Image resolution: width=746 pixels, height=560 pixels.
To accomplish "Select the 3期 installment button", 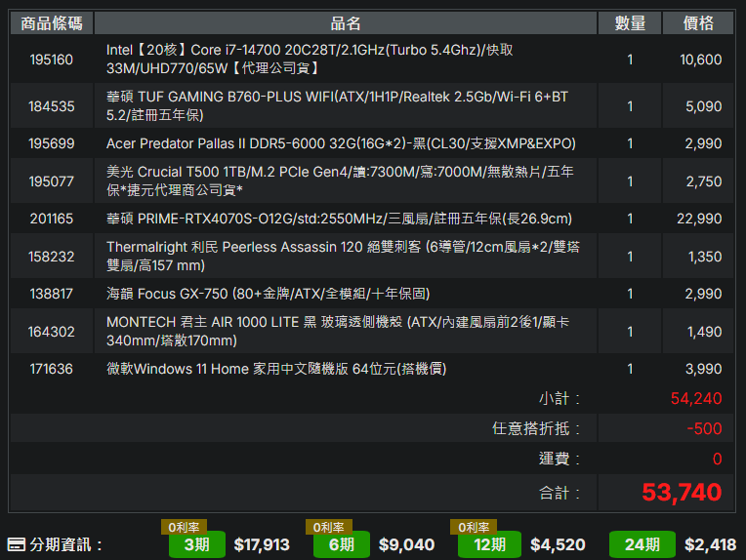I will click(197, 544).
